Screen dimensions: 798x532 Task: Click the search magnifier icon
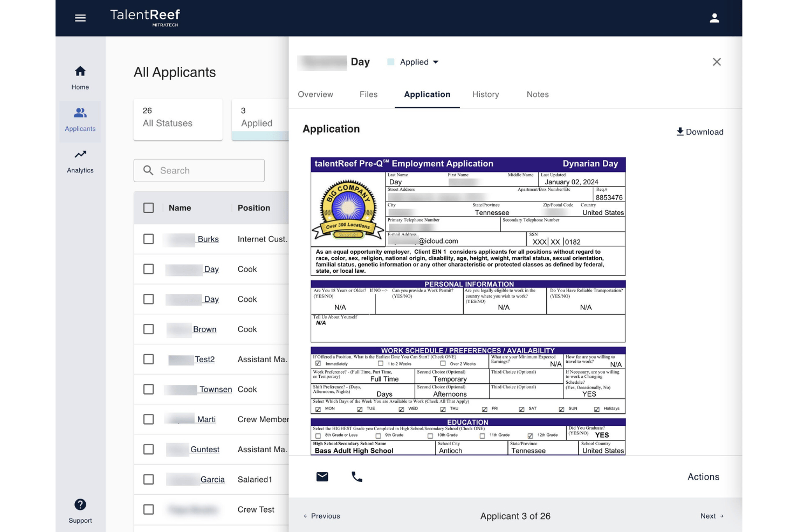coord(148,170)
